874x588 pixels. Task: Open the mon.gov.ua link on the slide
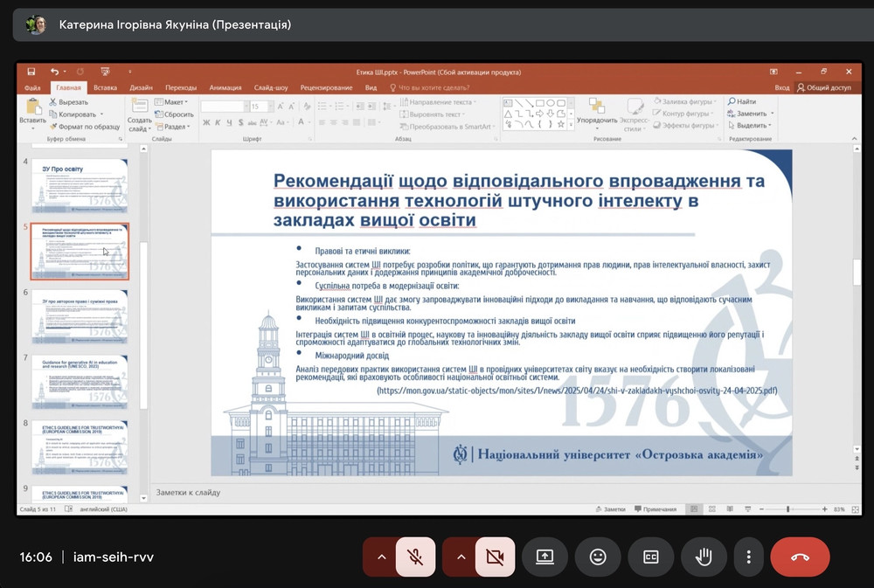[x=577, y=391]
